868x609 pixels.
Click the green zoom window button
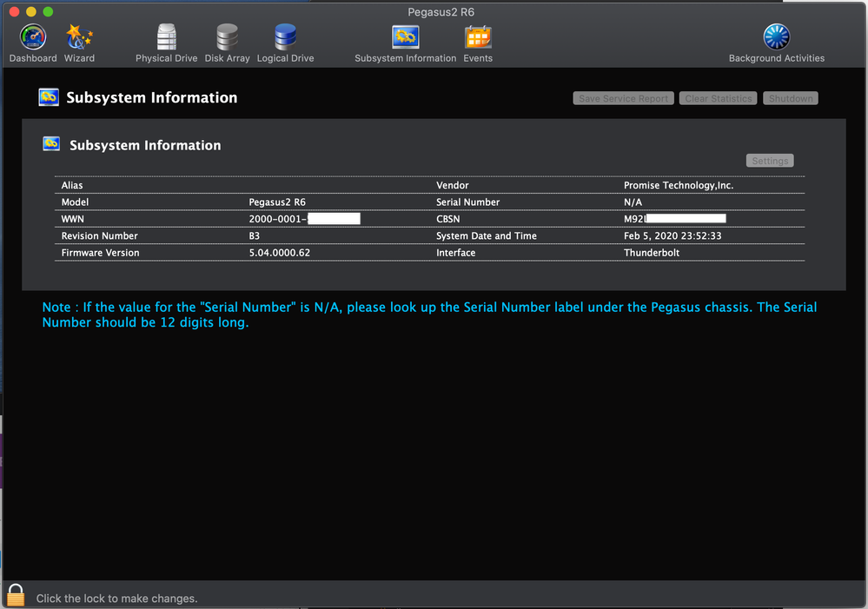click(48, 11)
